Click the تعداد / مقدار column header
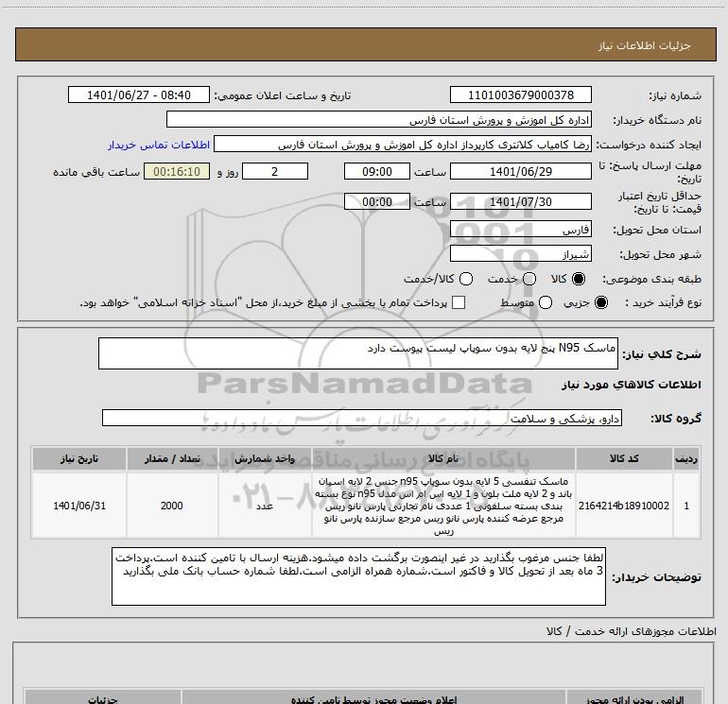728x704 pixels. 172,458
